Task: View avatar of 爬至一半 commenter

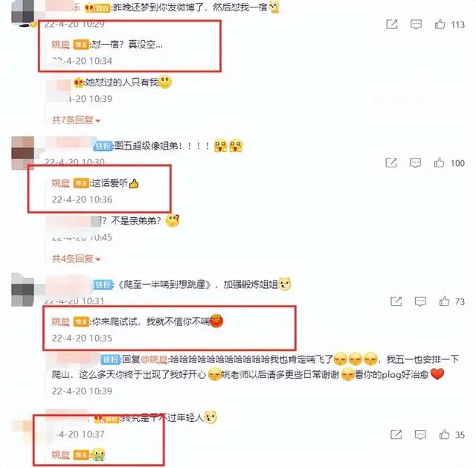Action: click(x=23, y=290)
